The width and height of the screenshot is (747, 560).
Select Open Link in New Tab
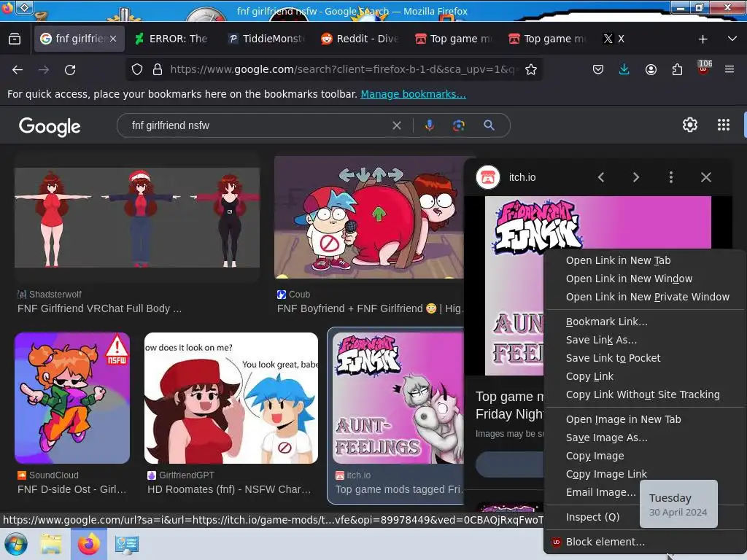[x=618, y=260]
